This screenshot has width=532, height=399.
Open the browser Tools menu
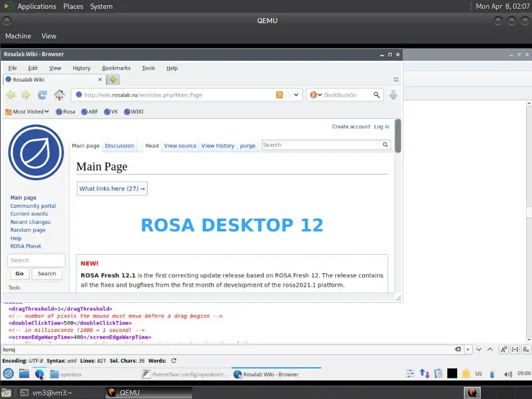point(148,68)
